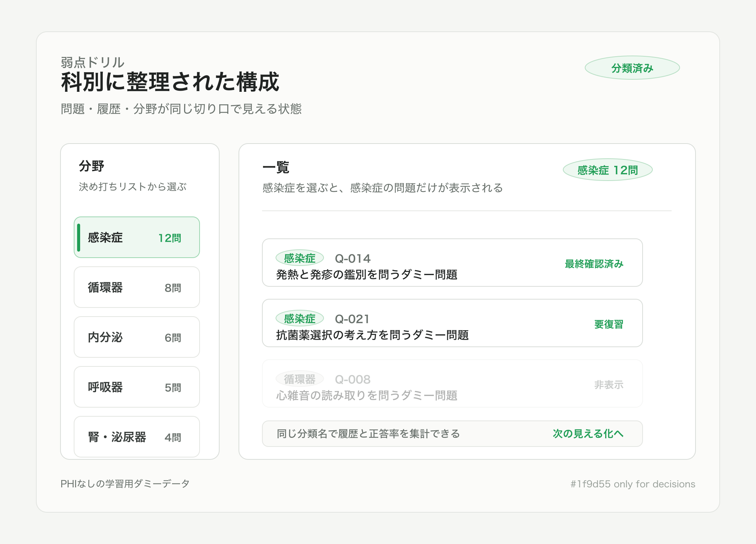Click the #1f9d55 only for decisions note
This screenshot has width=756, height=544.
(633, 484)
